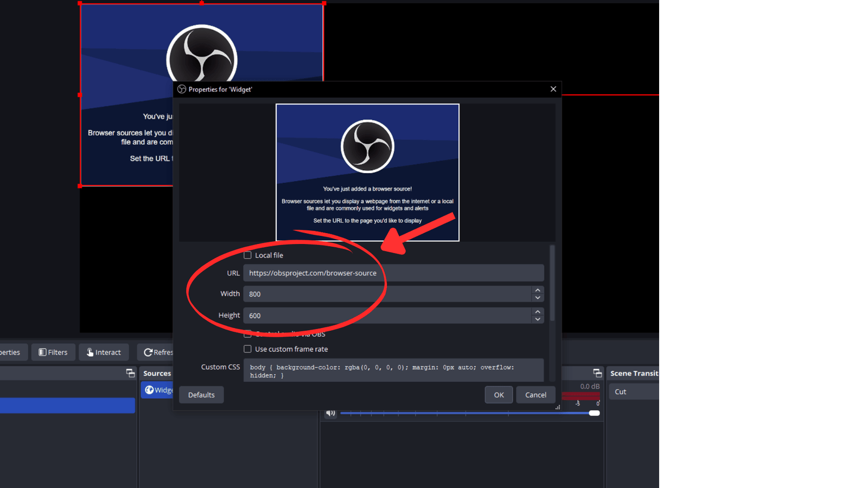Reset properties with Defaults button
This screenshot has width=868, height=488.
click(x=201, y=395)
